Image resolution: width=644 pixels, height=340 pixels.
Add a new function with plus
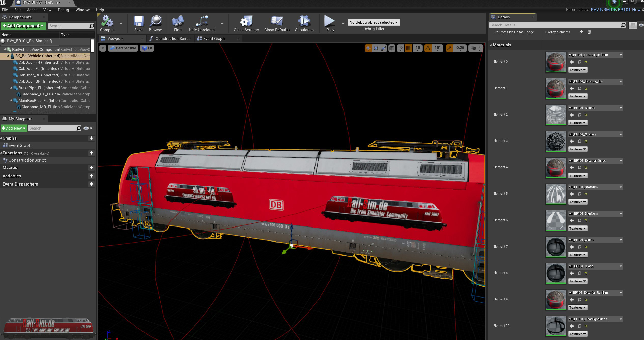(91, 153)
